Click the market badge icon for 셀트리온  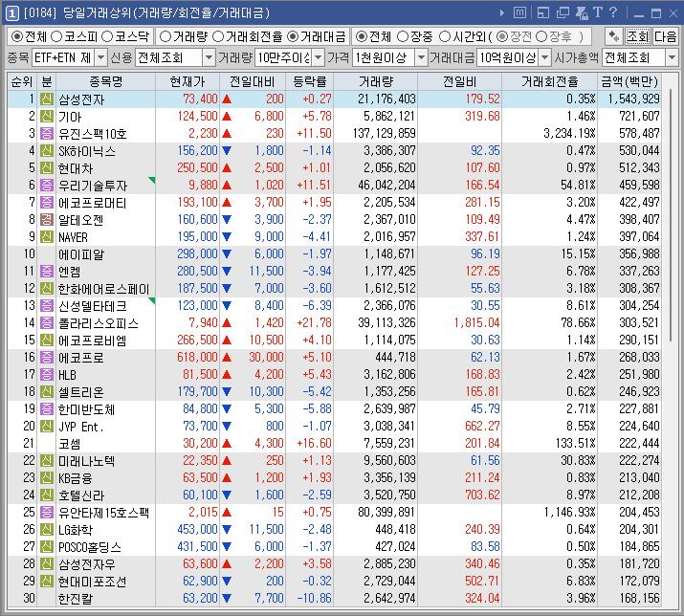tap(47, 392)
